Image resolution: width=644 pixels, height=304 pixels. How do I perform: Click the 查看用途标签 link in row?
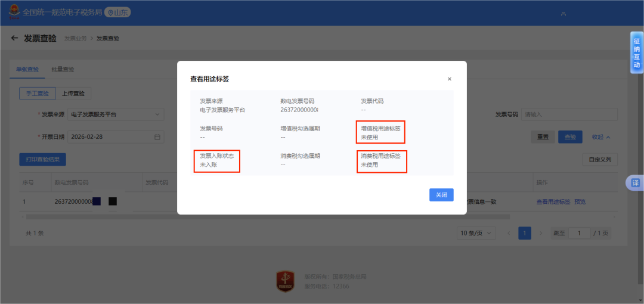(x=553, y=201)
